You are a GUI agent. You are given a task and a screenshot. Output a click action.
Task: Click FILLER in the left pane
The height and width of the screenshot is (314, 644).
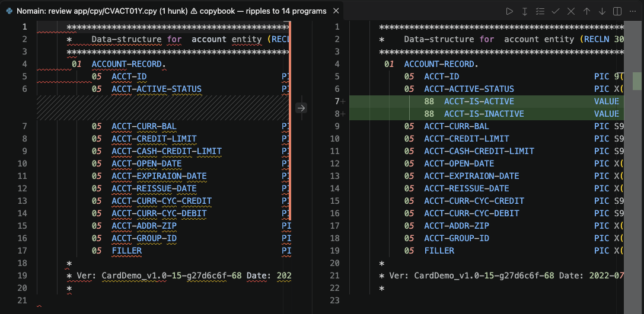tap(126, 251)
